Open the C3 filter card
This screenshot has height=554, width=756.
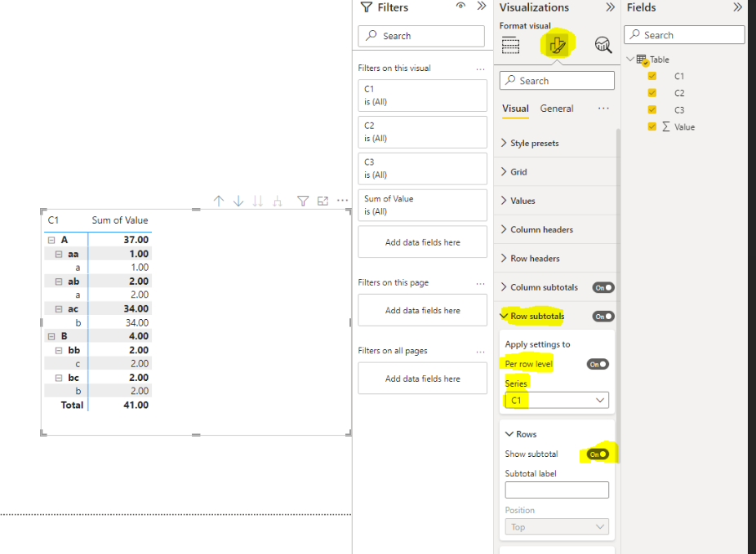coord(422,169)
